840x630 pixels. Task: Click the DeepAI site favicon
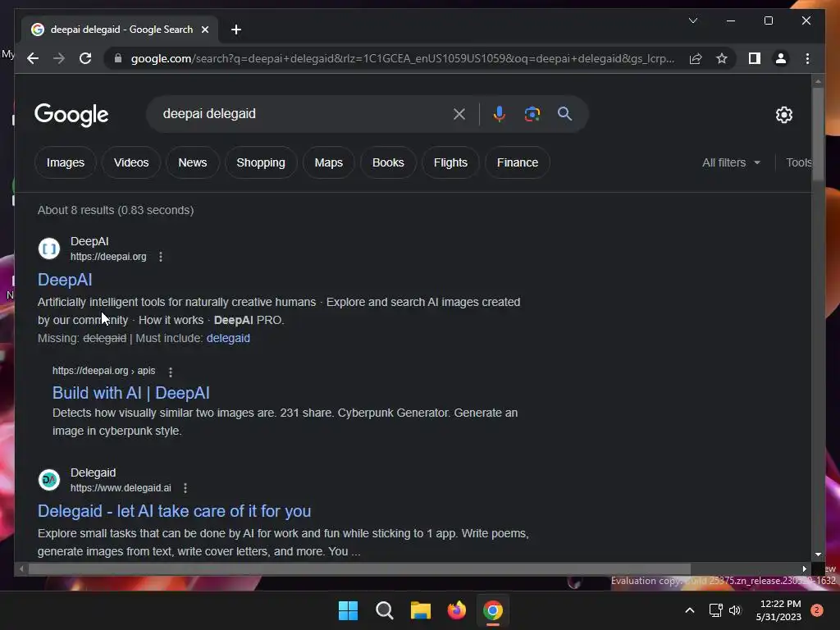(x=49, y=249)
